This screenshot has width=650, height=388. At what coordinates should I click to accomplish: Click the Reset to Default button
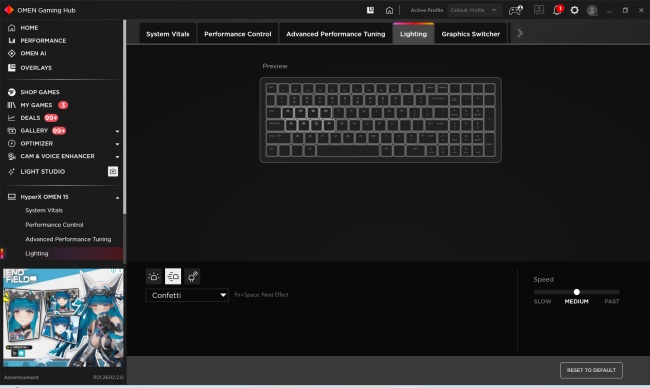[x=591, y=370]
